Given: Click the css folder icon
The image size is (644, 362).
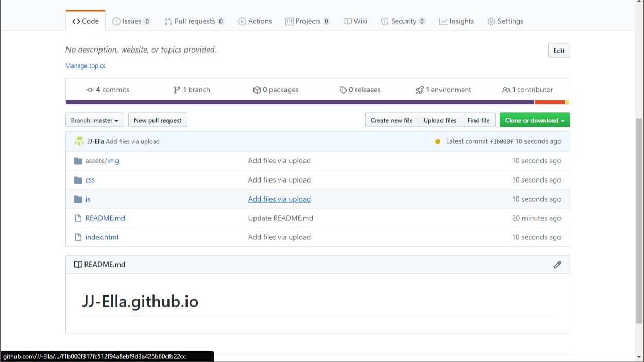Looking at the screenshot, I should [x=78, y=180].
